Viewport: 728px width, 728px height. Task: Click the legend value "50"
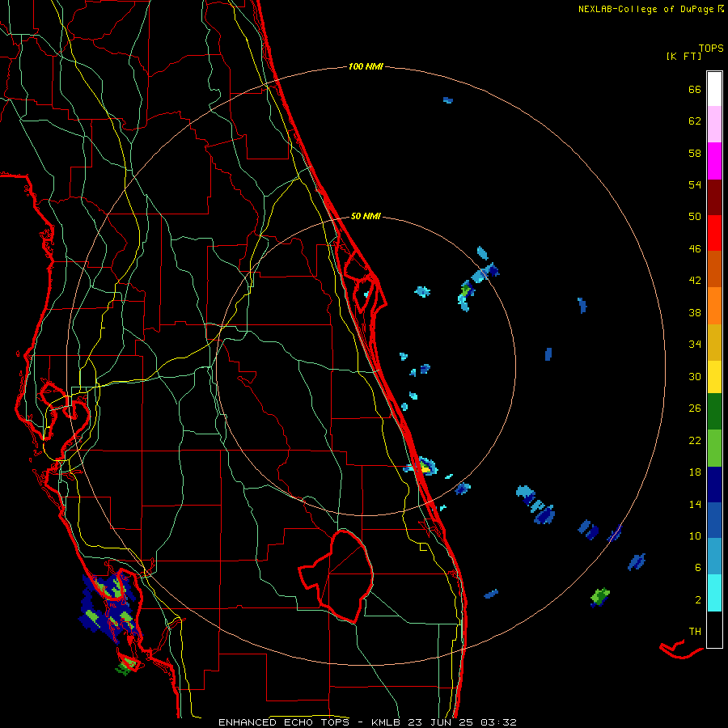(695, 217)
